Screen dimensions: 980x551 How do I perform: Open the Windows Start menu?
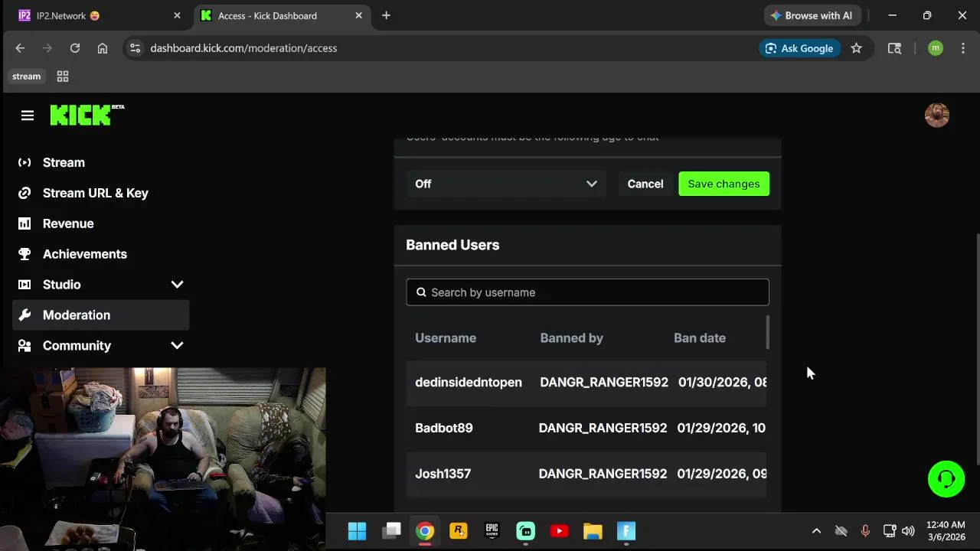click(x=357, y=531)
